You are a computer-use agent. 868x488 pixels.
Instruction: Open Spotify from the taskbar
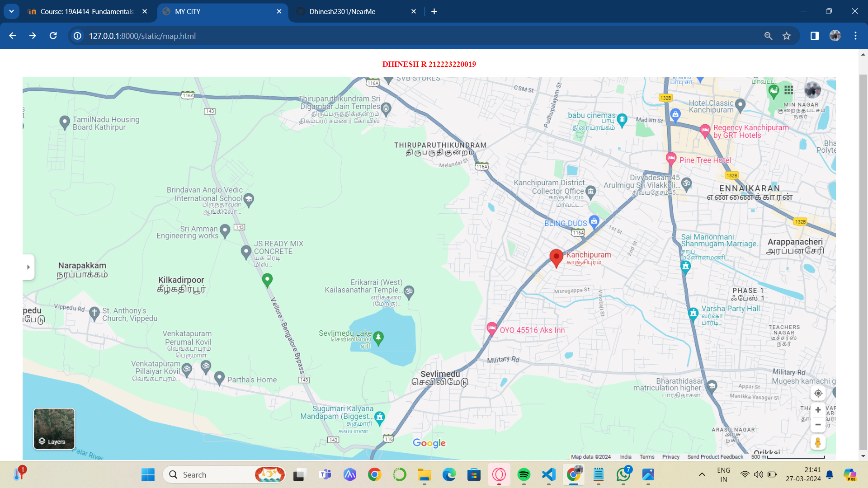coord(524,474)
